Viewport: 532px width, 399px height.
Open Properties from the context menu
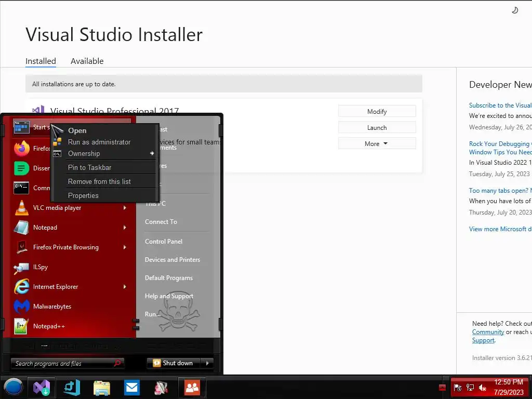83,195
